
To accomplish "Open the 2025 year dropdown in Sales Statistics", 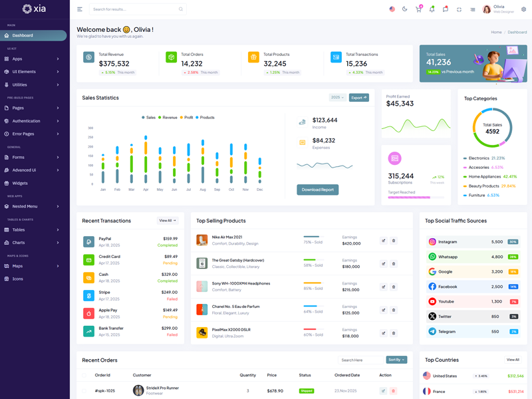I will [337, 98].
